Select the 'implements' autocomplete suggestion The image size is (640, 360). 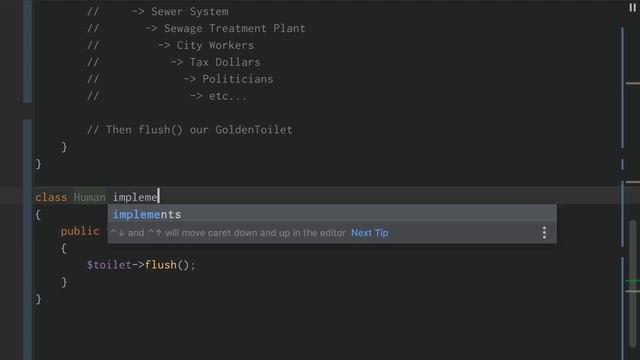click(331, 214)
